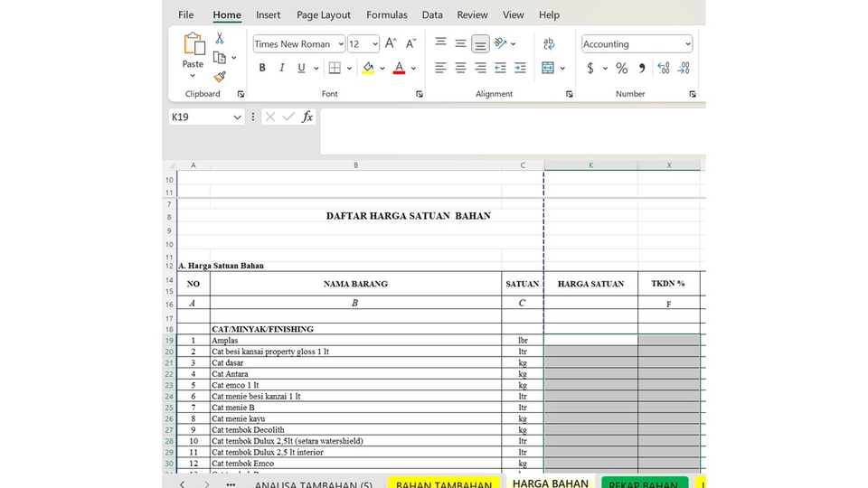This screenshot has height=488, width=868.
Task: Open the Number format dialog launcher
Action: tap(692, 94)
